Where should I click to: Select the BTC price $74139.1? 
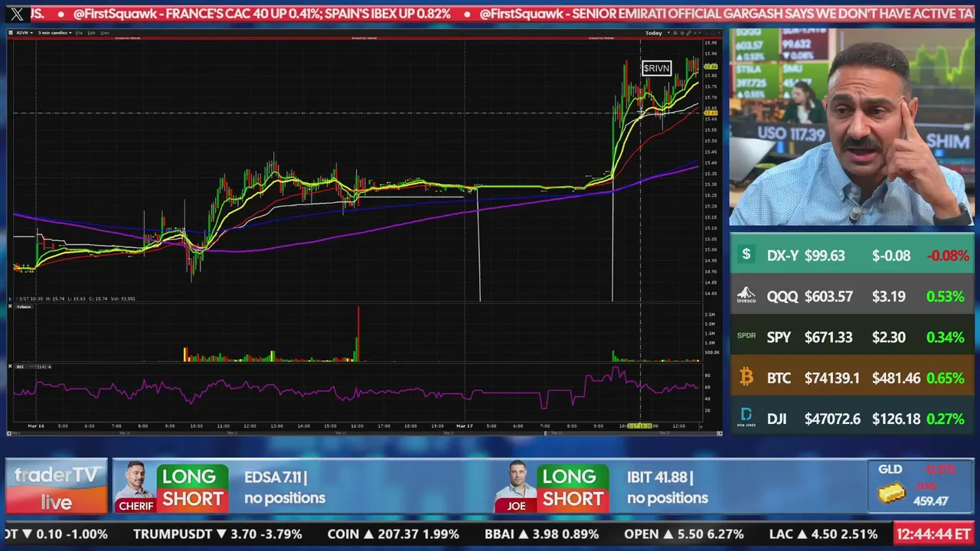tap(832, 378)
